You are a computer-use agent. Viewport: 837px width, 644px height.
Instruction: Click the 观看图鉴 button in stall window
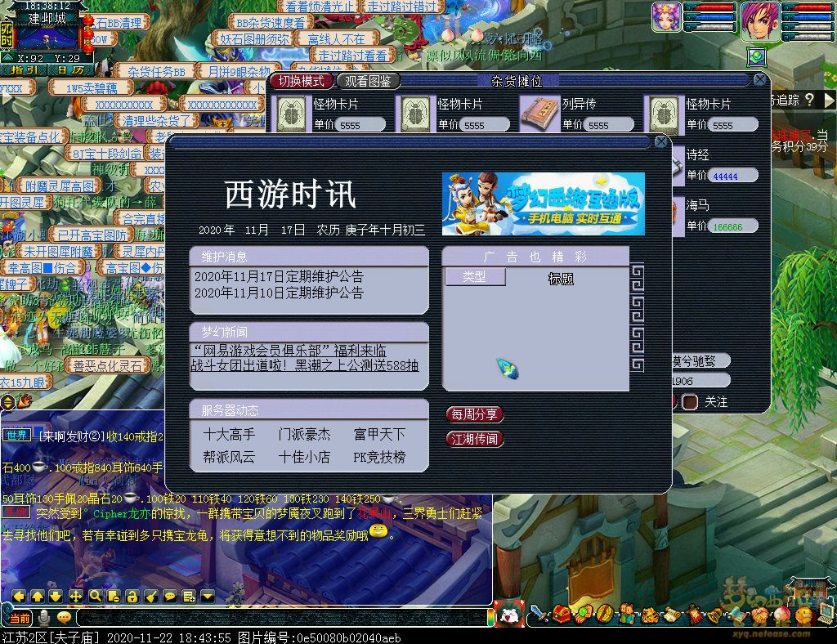click(x=368, y=81)
